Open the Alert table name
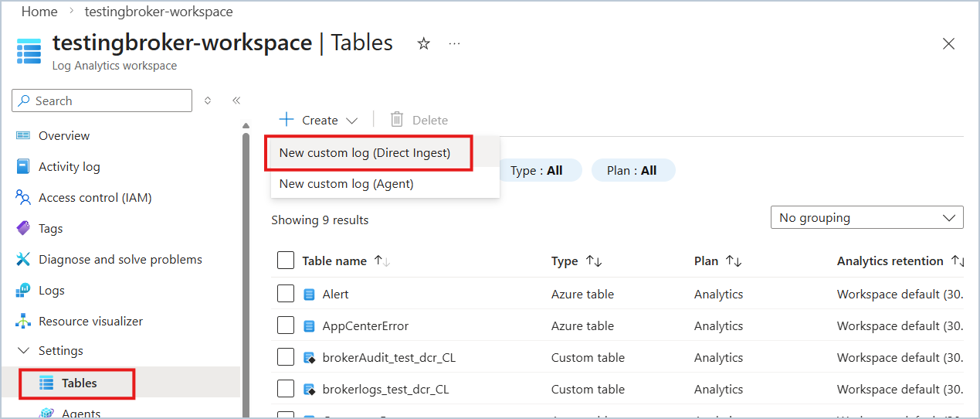This screenshot has height=419, width=980. (x=336, y=295)
